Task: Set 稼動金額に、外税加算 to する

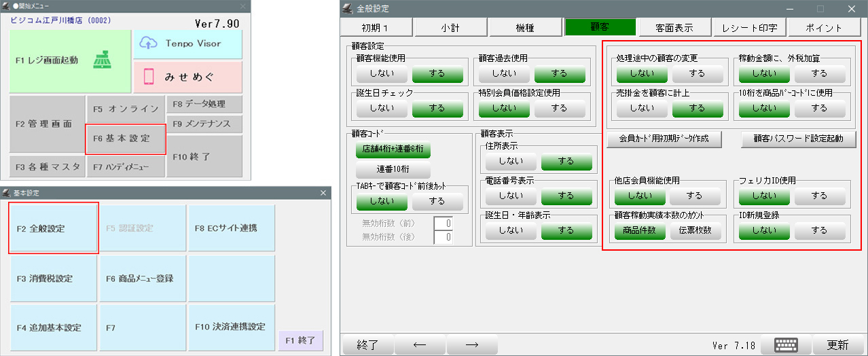Action: point(820,73)
